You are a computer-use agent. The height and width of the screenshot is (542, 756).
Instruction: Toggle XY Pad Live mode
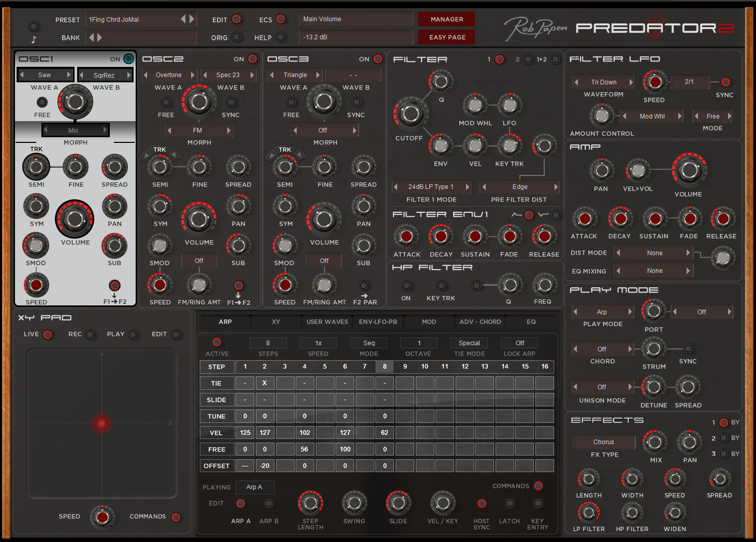pyautogui.click(x=48, y=334)
